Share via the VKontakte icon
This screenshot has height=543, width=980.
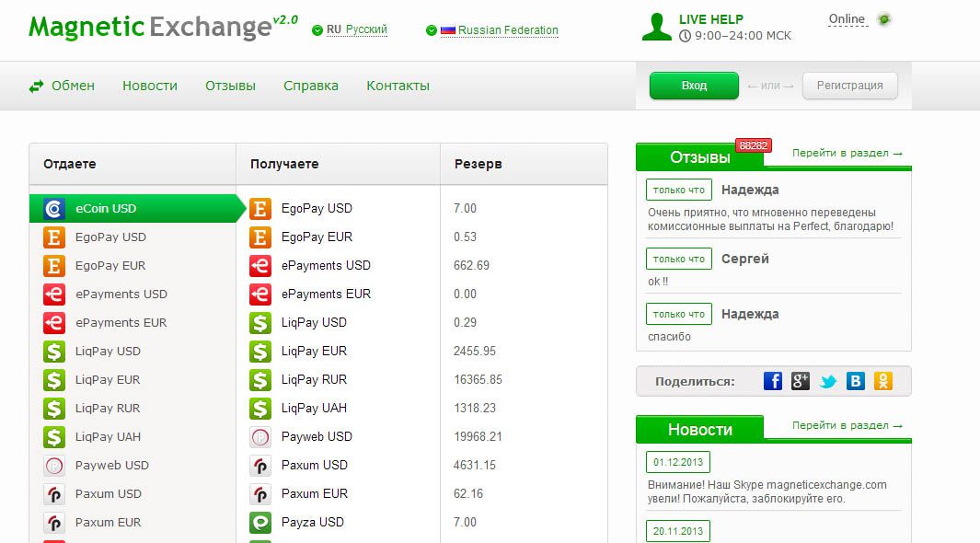[856, 381]
